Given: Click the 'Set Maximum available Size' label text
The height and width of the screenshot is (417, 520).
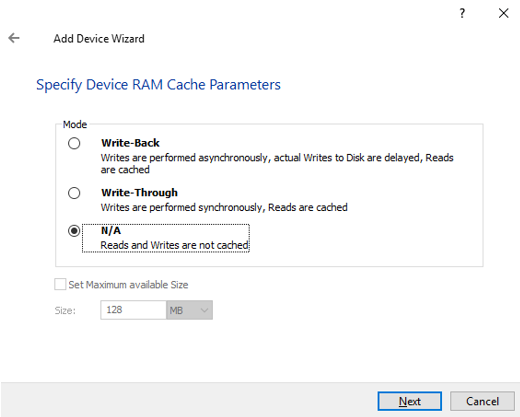Looking at the screenshot, I should coord(128,285).
